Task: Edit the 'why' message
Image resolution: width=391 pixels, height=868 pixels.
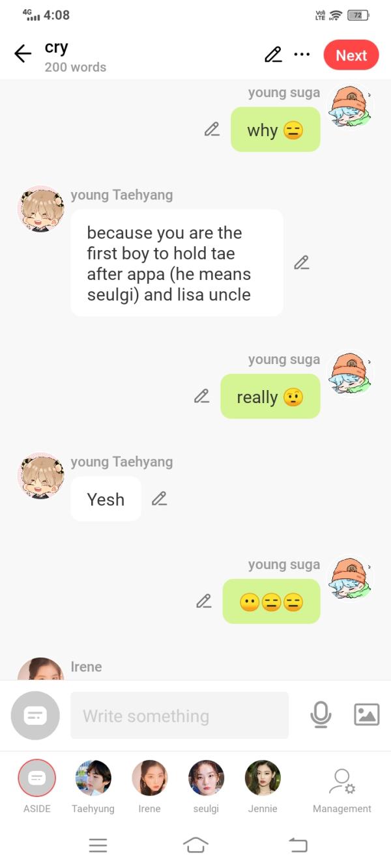Action: (212, 129)
